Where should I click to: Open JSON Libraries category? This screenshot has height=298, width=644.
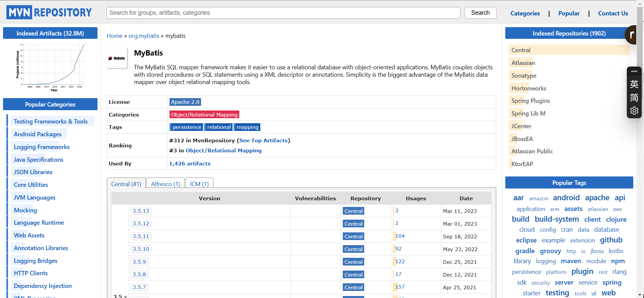click(33, 172)
